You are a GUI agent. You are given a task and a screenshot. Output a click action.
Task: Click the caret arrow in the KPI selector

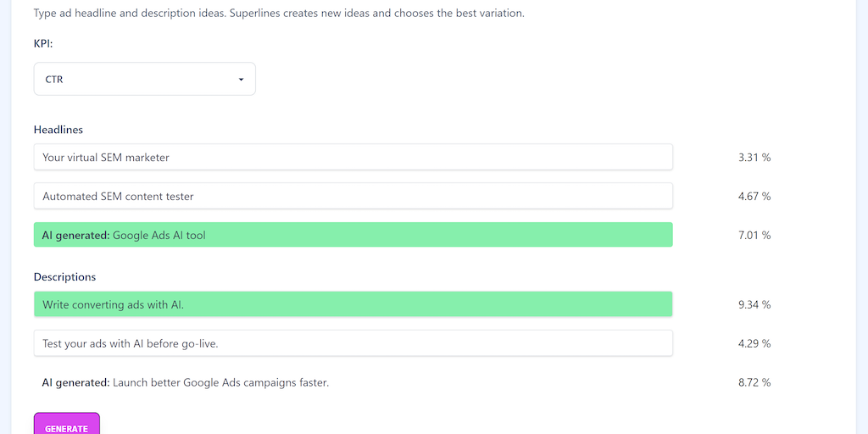241,80
